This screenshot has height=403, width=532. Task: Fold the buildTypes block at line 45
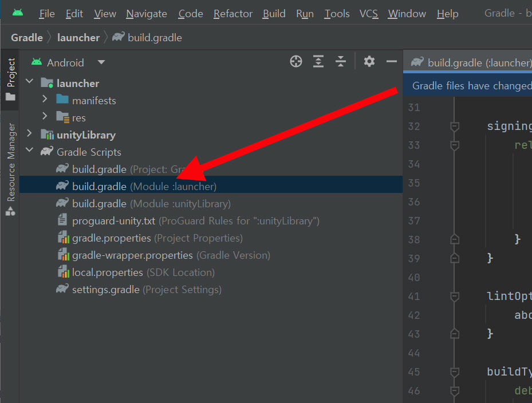[454, 372]
